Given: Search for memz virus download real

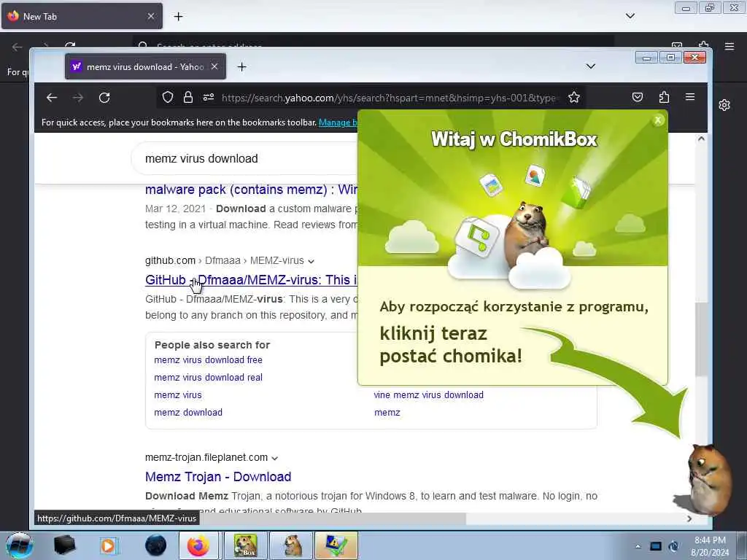Looking at the screenshot, I should [x=208, y=378].
